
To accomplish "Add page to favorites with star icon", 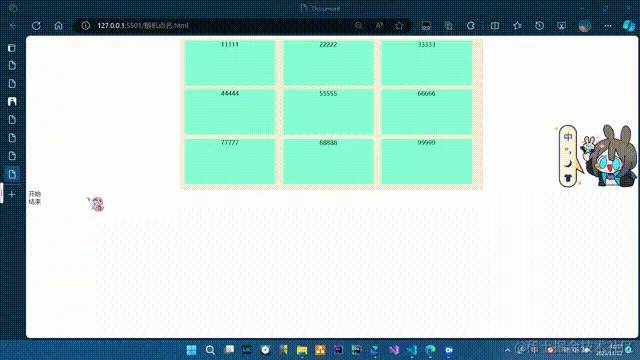I will pyautogui.click(x=399, y=26).
